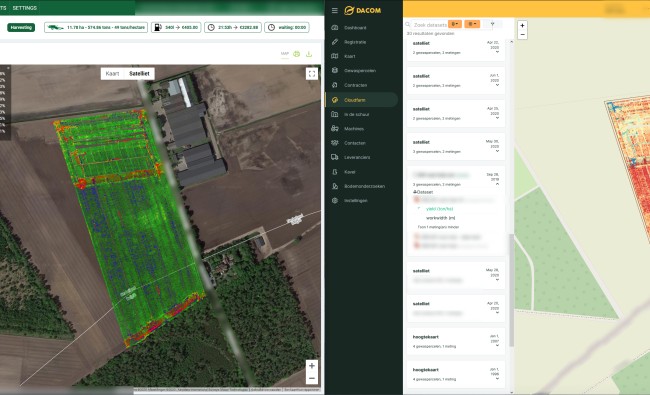The image size is (650, 395).
Task: Click the Cloudfarm icon in sidebar
Action: pyautogui.click(x=335, y=100)
